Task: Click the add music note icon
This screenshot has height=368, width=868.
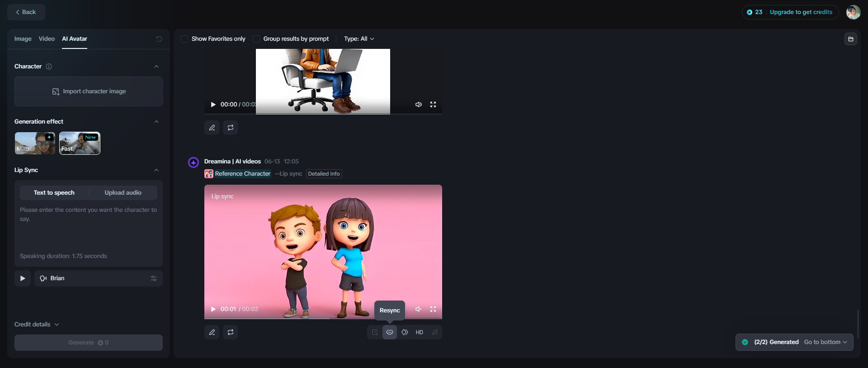Action: [x=434, y=332]
